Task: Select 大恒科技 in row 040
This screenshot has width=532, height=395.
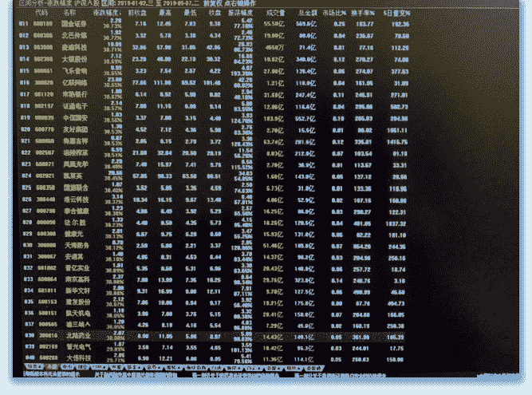Action: pos(79,358)
